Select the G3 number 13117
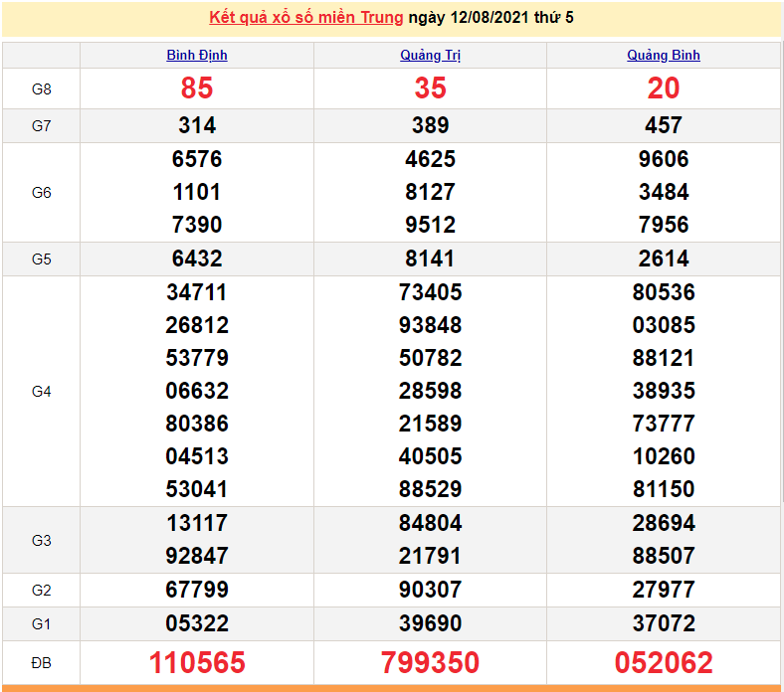Screen dimensions: 784x692 [197, 523]
